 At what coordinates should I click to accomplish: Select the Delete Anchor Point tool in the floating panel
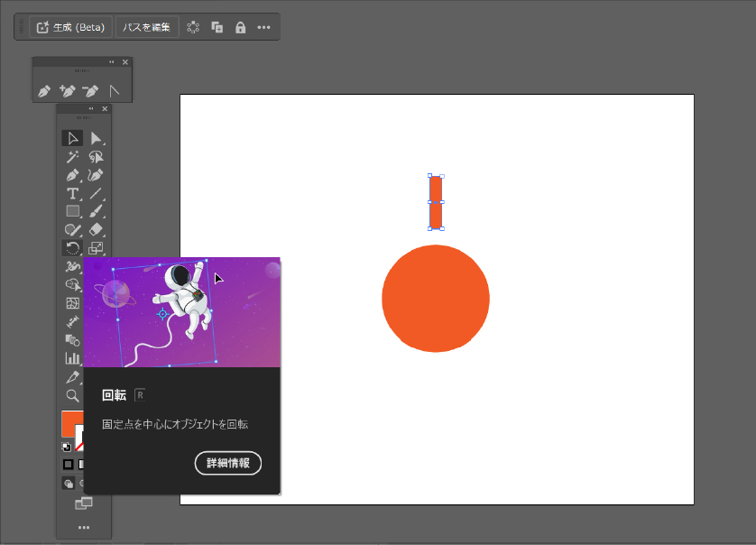click(x=90, y=91)
